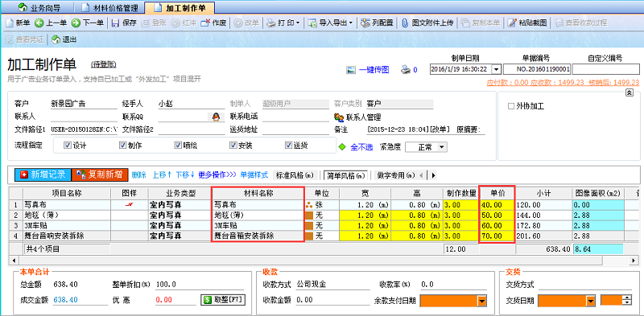644x316 pixels.
Task: Switch to the 材料价格管理 tab
Action: tap(111, 8)
